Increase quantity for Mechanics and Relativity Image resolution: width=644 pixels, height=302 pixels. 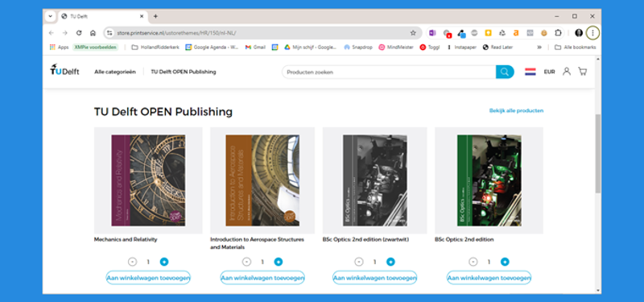point(164,262)
